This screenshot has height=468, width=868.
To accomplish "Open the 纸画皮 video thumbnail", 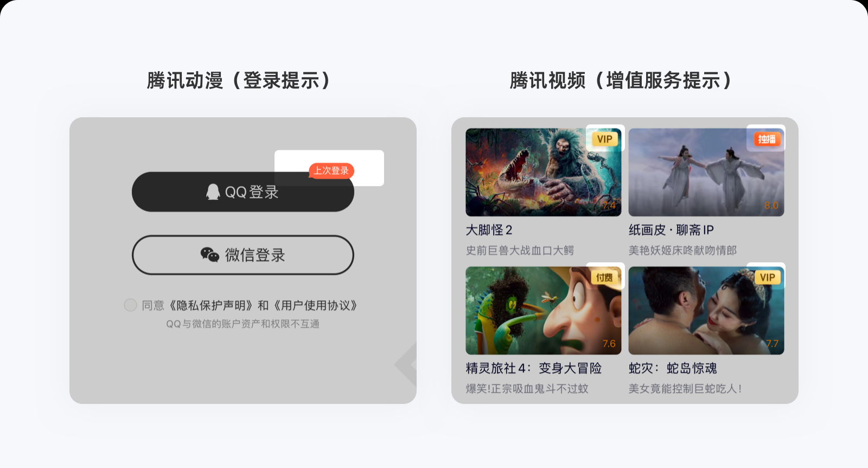I will (706, 172).
